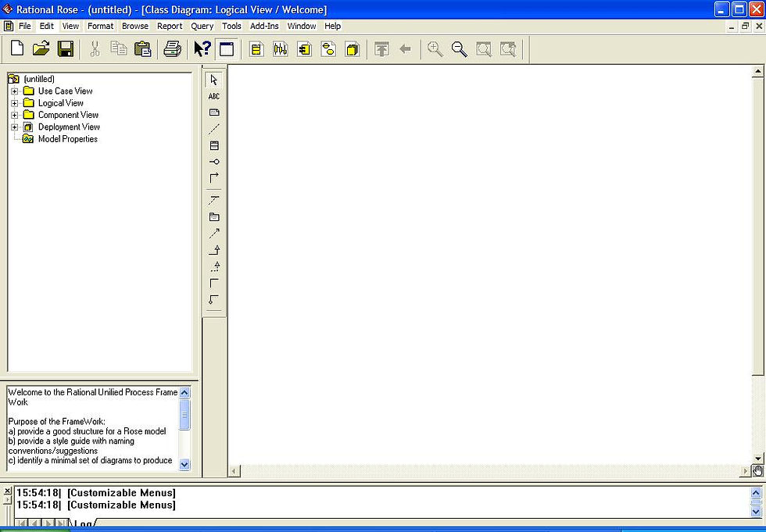Restore the inner diagram window
This screenshot has width=766, height=532.
745,27
